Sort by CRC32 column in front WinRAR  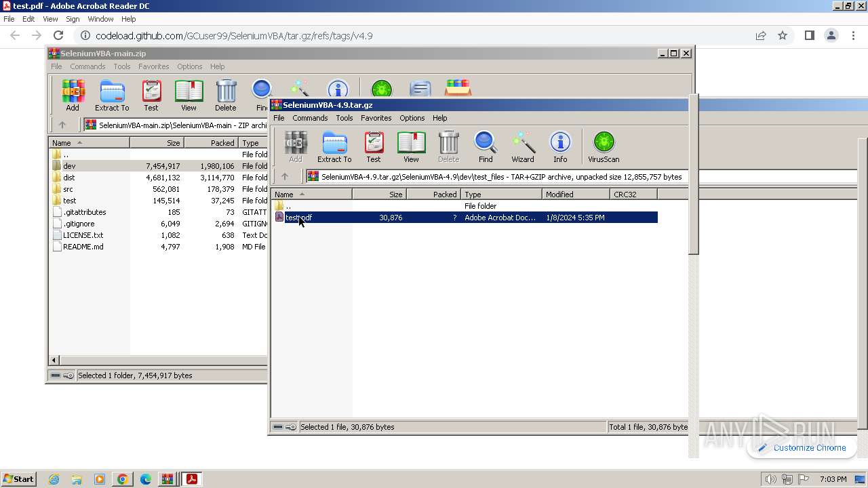[633, 195]
